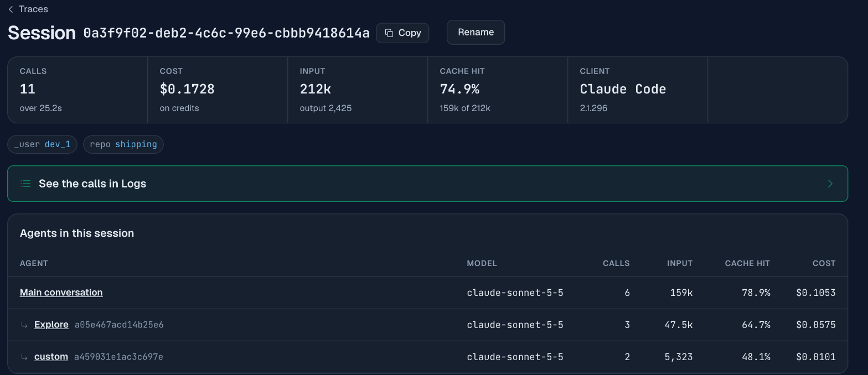
Task: Click the custom row model claude-sonnet-5-5
Action: 515,357
